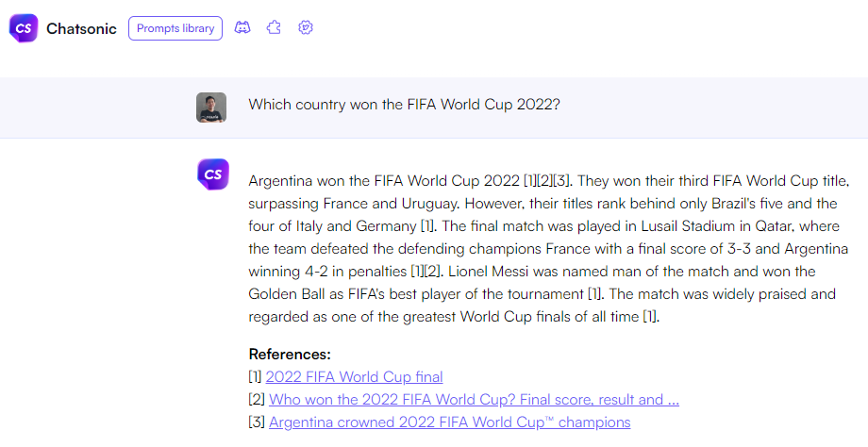The width and height of the screenshot is (868, 447).
Task: Click the final [1] citation after "of all time"
Action: (650, 317)
